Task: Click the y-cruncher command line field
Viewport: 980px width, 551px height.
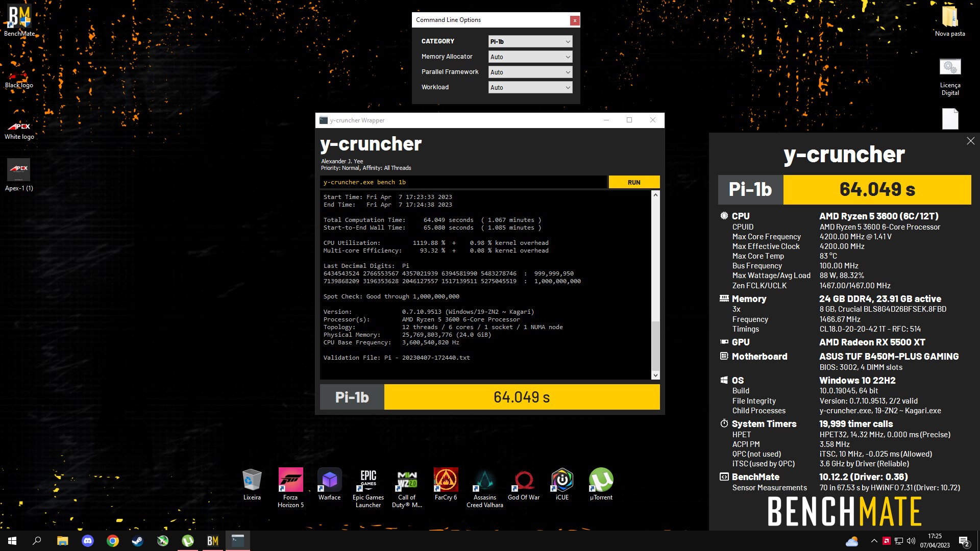Action: point(463,182)
